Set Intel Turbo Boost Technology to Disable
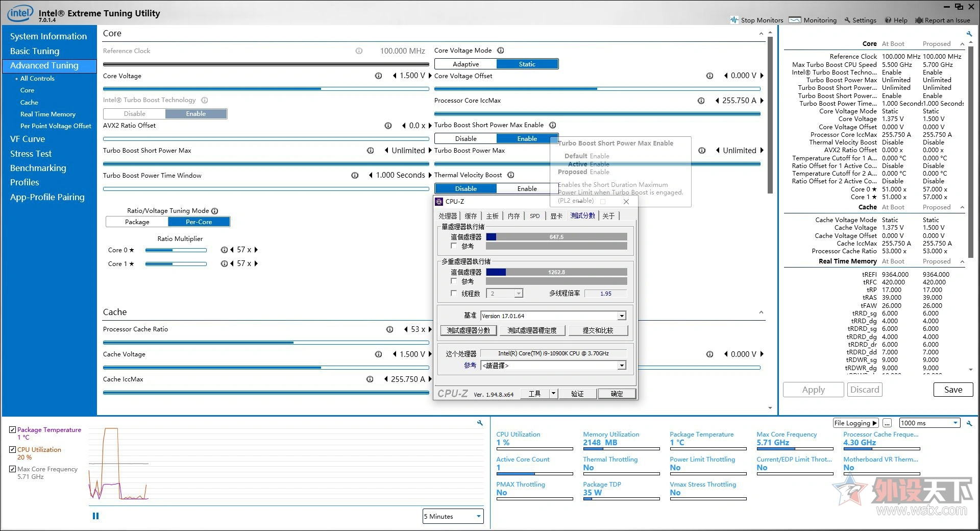Screen dimensions: 980x531 pyautogui.click(x=134, y=114)
